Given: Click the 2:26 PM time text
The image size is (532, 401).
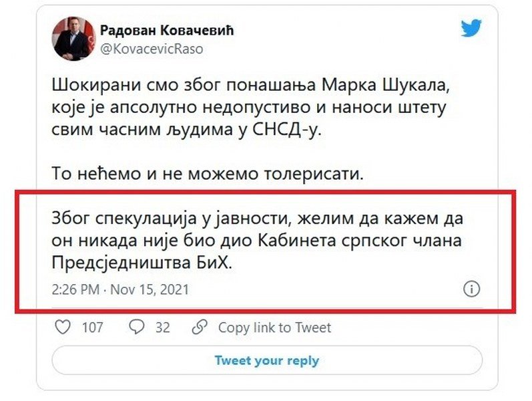Looking at the screenshot, I should tap(75, 289).
